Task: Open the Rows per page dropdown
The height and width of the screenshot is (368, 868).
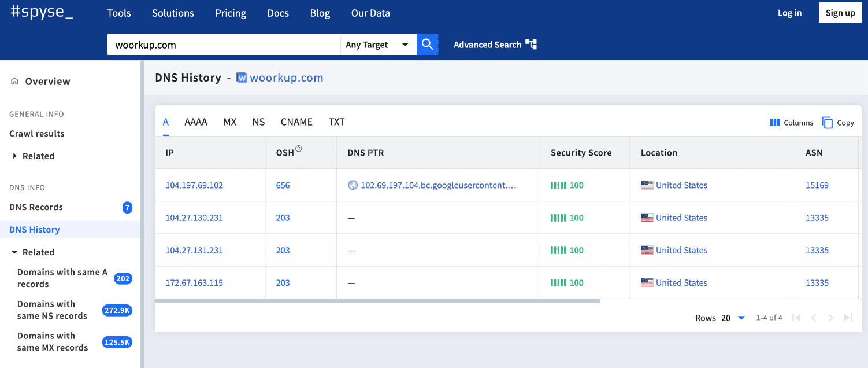Action: pyautogui.click(x=742, y=318)
